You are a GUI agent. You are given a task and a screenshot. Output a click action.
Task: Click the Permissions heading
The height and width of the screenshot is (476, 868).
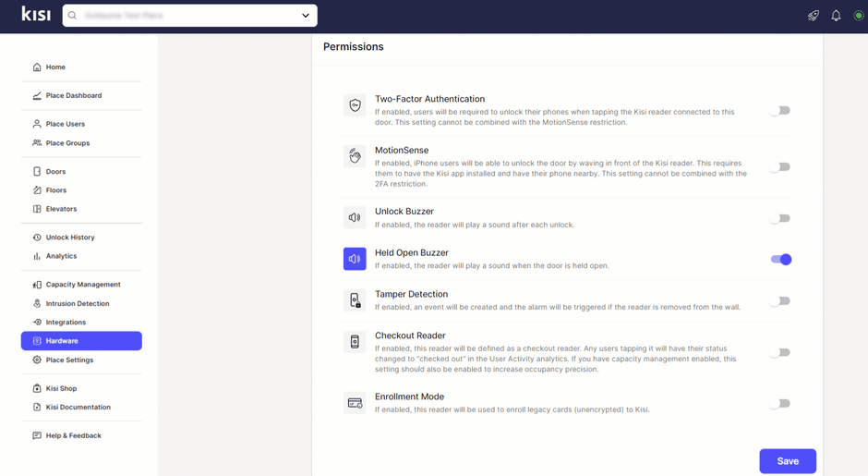353,46
